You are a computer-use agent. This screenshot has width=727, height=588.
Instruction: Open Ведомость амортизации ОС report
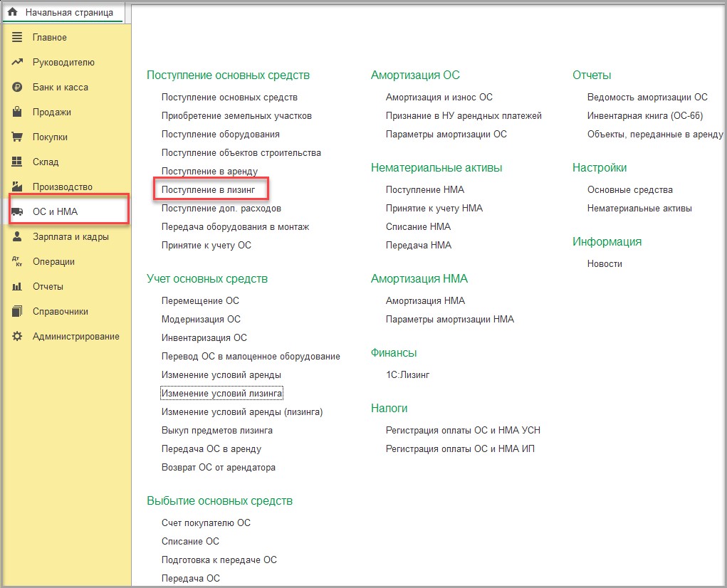[648, 98]
